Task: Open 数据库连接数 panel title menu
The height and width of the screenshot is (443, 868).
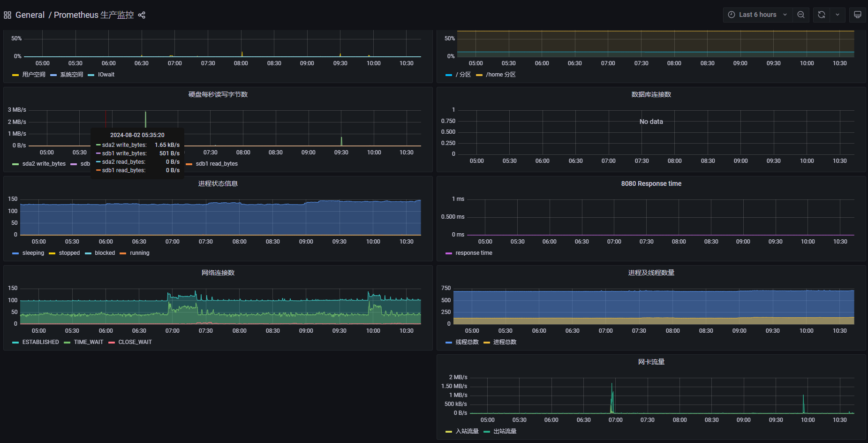Action: pos(651,94)
